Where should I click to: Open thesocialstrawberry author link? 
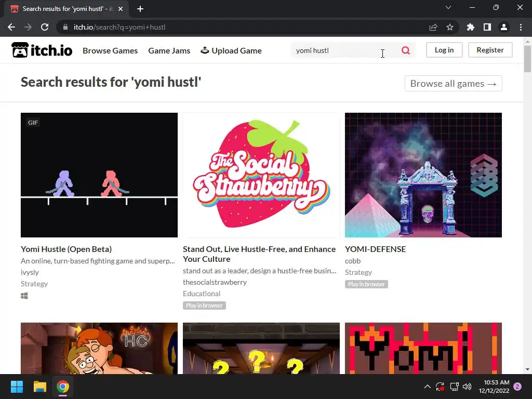click(215, 282)
